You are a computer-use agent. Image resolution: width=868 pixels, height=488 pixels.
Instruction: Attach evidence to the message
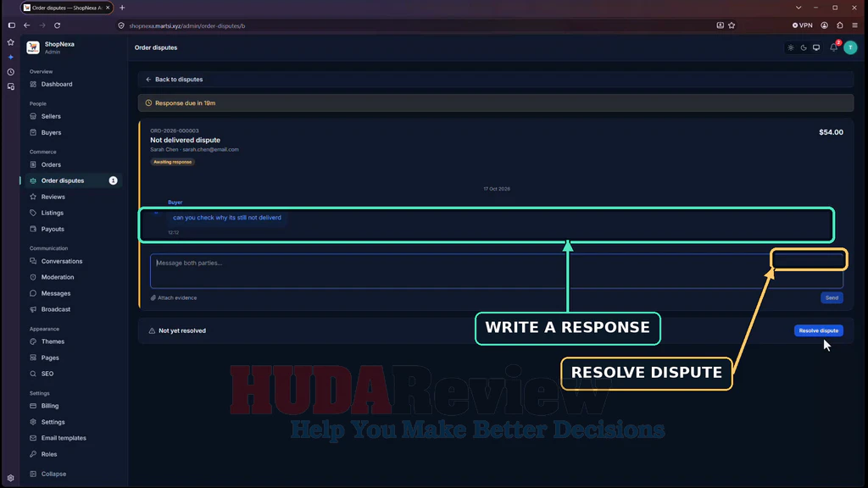pyautogui.click(x=174, y=297)
